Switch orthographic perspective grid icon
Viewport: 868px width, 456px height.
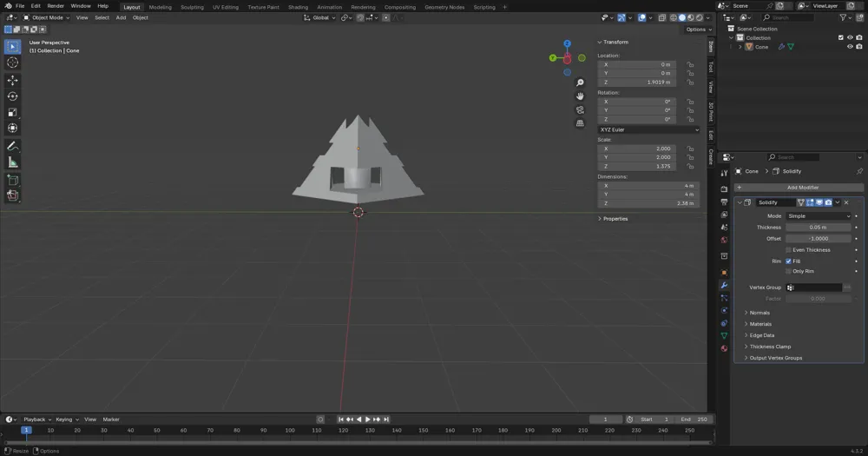580,123
